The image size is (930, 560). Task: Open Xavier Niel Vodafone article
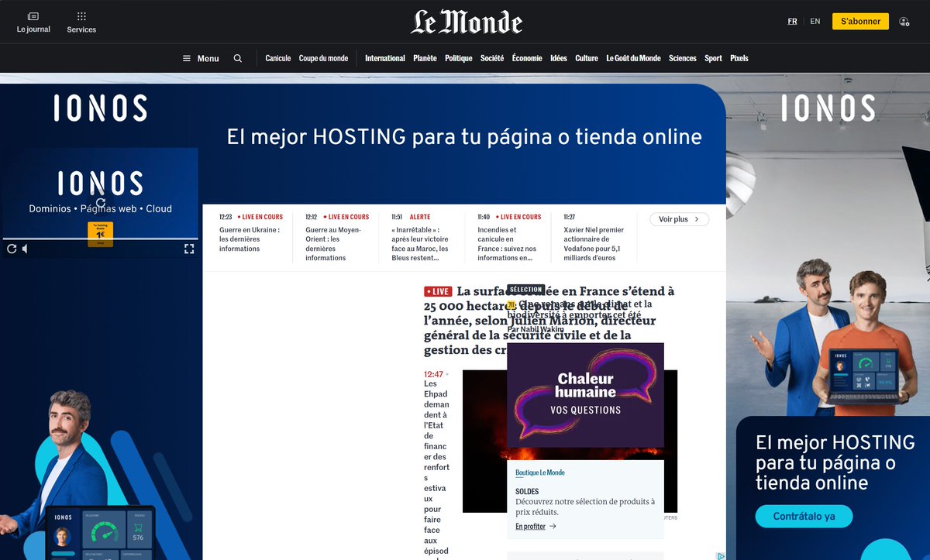pyautogui.click(x=594, y=243)
